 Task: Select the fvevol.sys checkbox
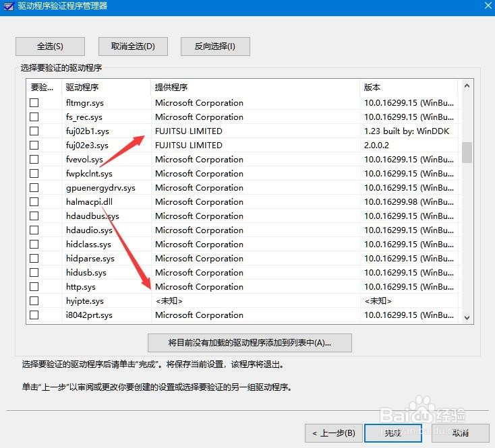point(34,159)
